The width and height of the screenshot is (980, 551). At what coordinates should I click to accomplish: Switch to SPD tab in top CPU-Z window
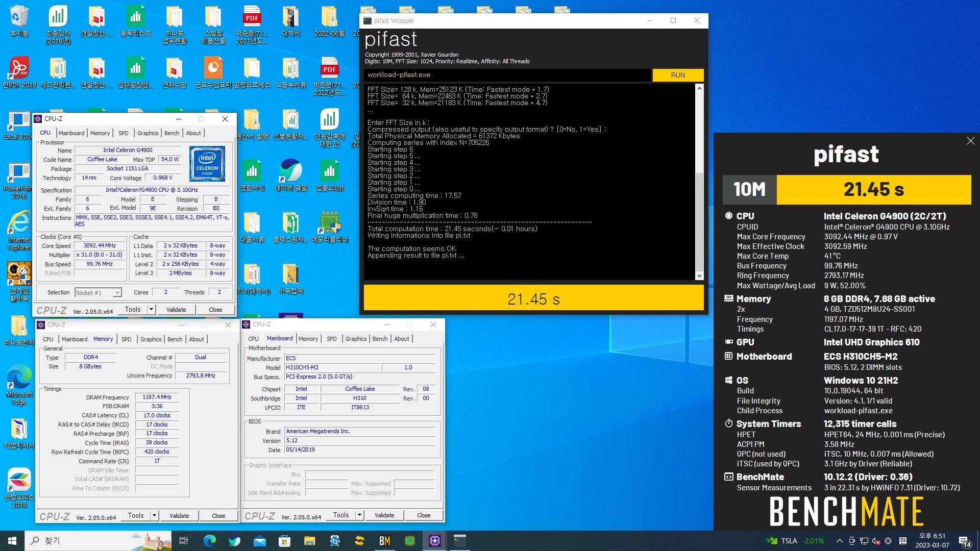click(x=124, y=133)
